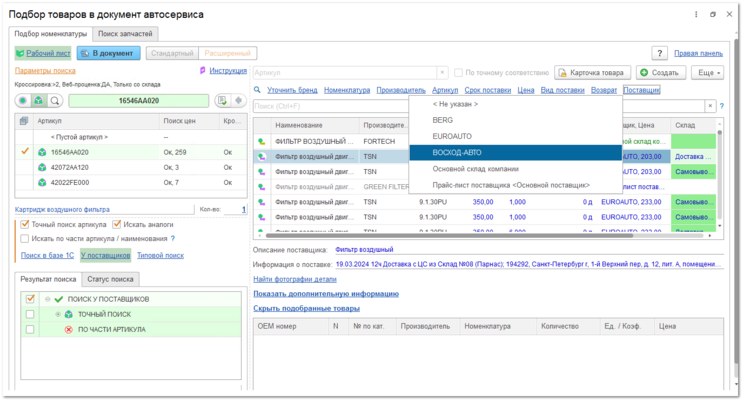Click the magnifier icon before Уточнить бренд

pyautogui.click(x=257, y=90)
